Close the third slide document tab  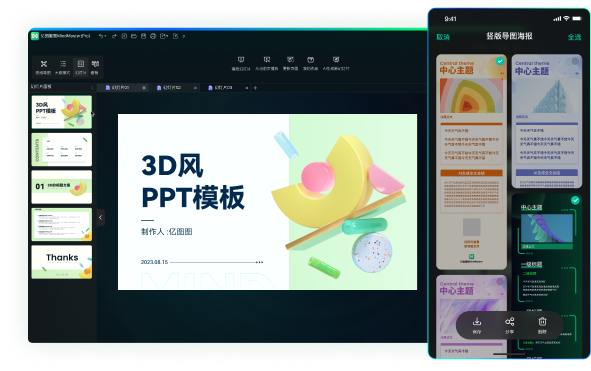(x=247, y=88)
